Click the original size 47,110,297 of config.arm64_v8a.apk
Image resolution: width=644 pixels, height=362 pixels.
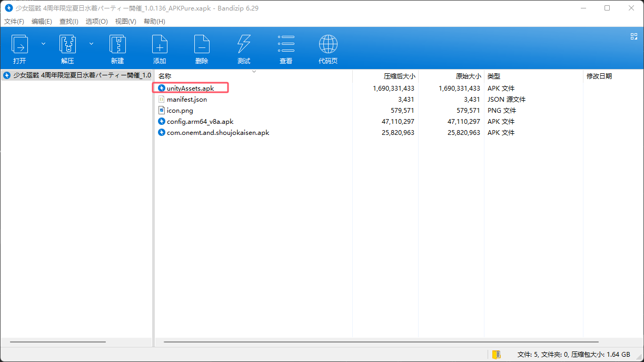[x=464, y=121]
